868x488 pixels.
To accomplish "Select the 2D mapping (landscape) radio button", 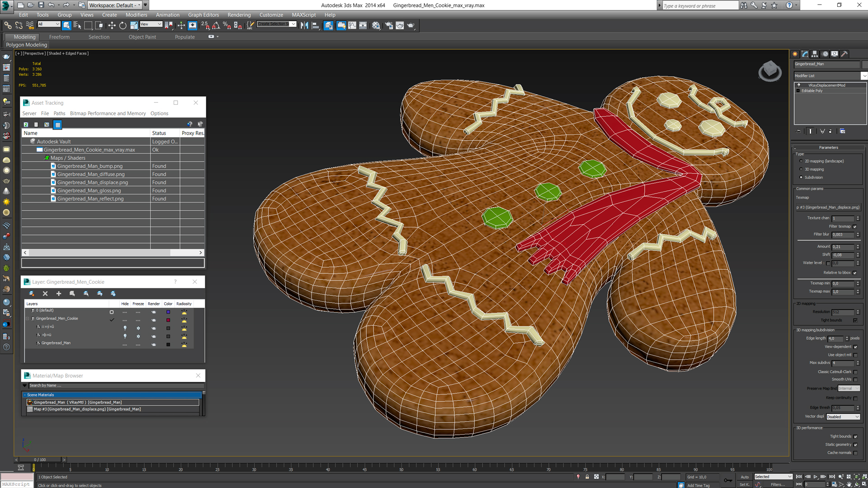I will coord(801,161).
